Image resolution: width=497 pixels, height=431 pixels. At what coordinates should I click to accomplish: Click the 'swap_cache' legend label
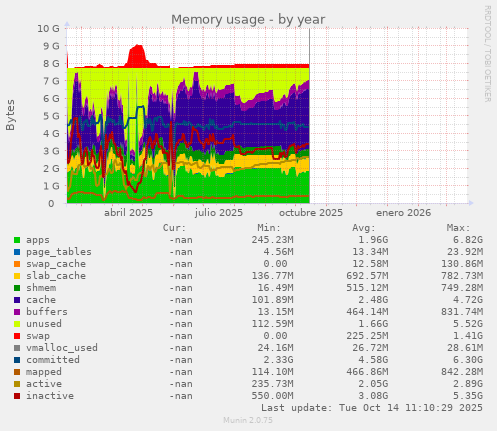(x=56, y=264)
